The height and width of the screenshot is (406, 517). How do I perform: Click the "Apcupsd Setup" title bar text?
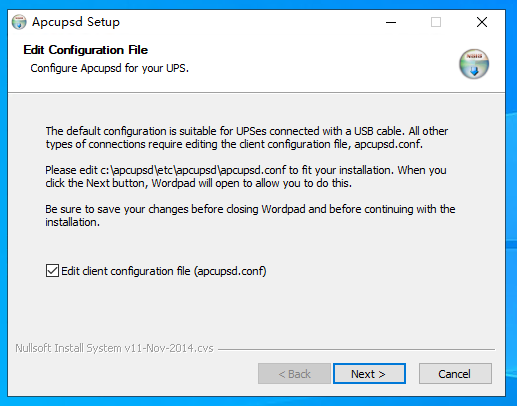(x=76, y=22)
